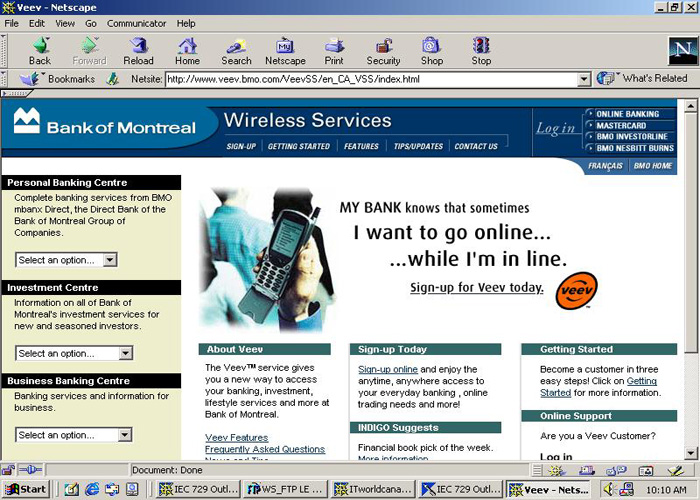Screen dimensions: 700x500
Task: Open the File menu
Action: point(12,23)
